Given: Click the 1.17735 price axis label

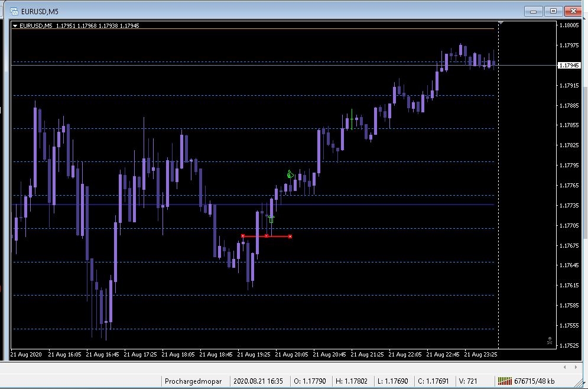Looking at the screenshot, I should 569,206.
